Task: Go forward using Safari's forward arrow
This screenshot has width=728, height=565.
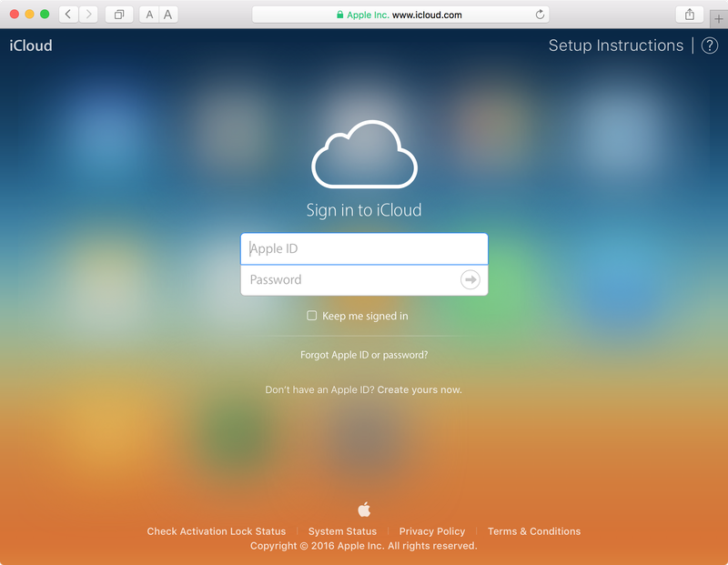Action: (x=88, y=15)
